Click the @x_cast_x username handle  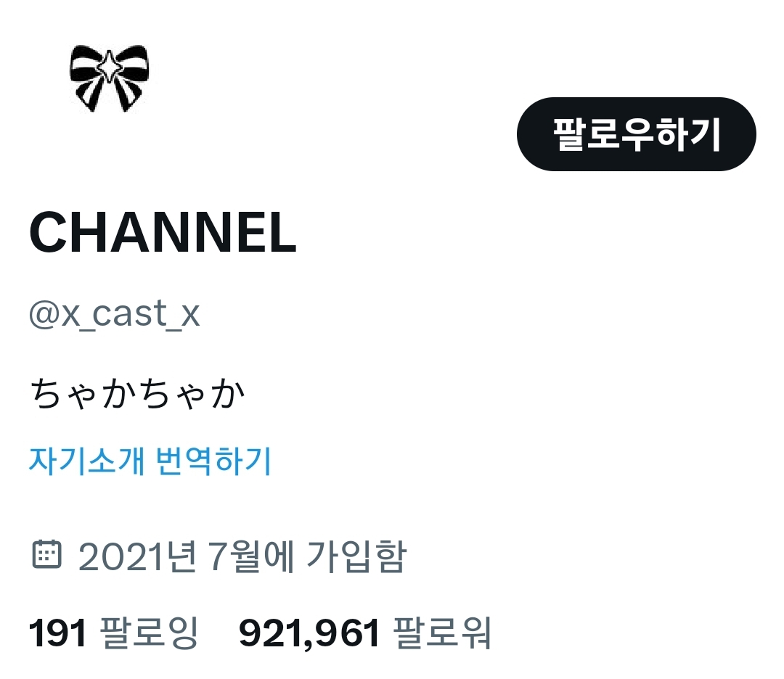coord(115,314)
